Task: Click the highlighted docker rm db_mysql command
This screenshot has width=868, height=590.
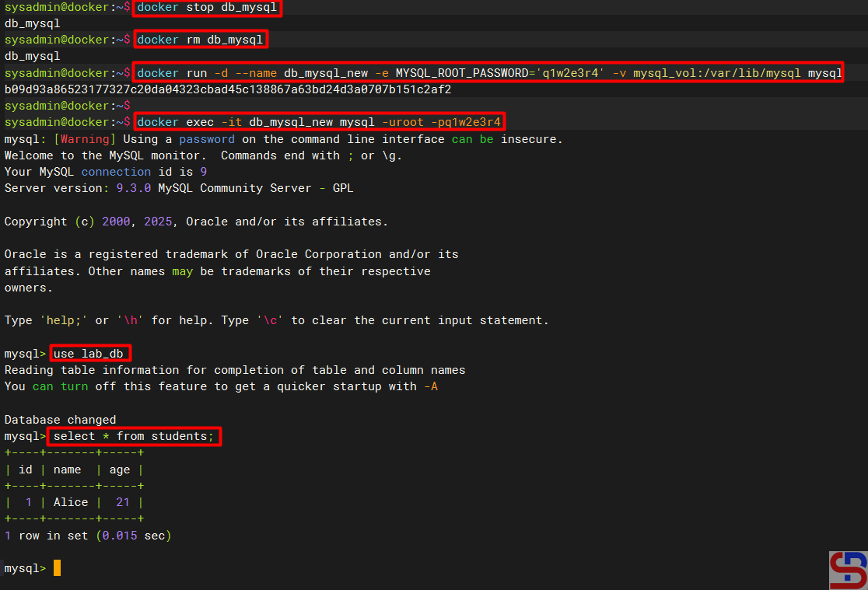Action: 201,40
